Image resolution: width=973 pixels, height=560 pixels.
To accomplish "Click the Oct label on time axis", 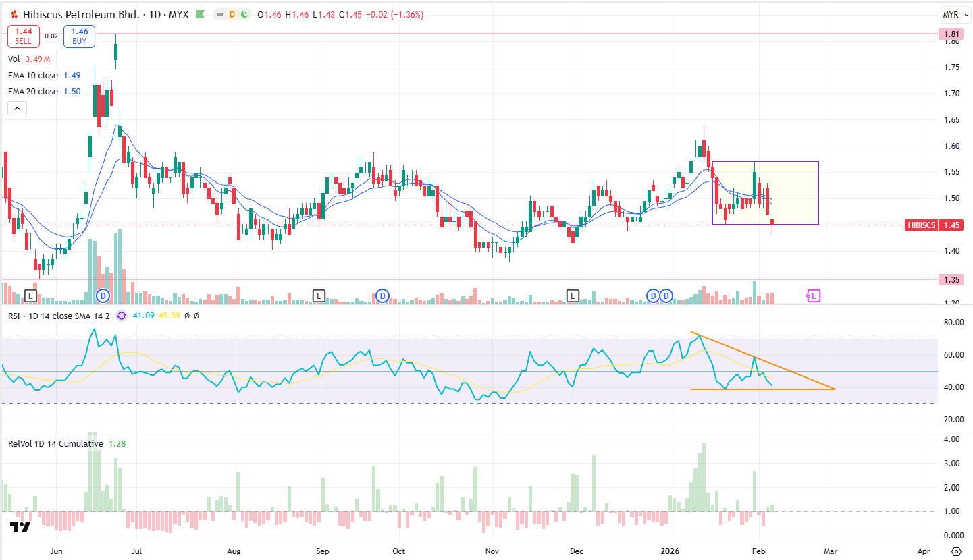I will click(x=399, y=551).
